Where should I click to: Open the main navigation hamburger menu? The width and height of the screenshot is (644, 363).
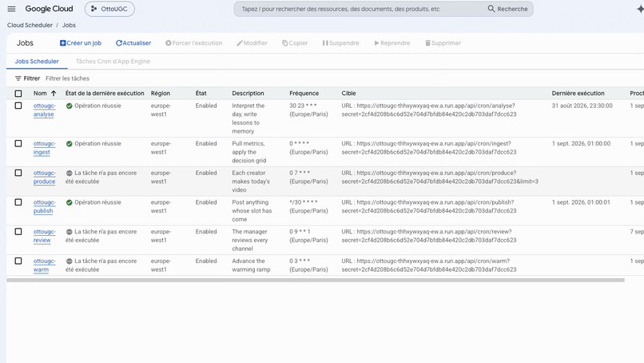(x=11, y=9)
